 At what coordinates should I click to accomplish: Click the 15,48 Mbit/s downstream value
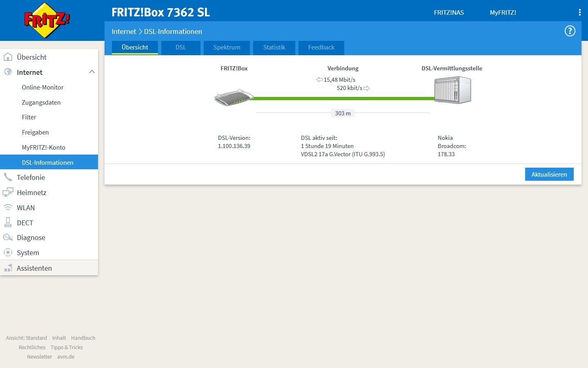pos(339,80)
